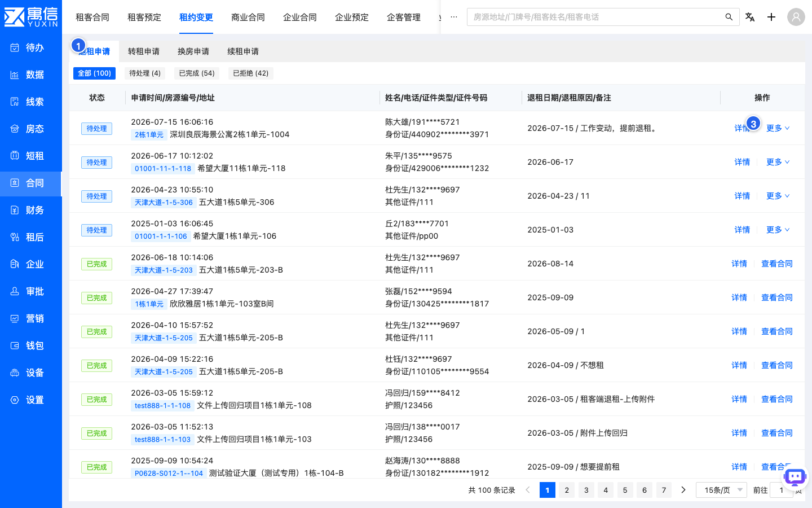Open the language translate icon
The height and width of the screenshot is (508, 812).
[750, 17]
